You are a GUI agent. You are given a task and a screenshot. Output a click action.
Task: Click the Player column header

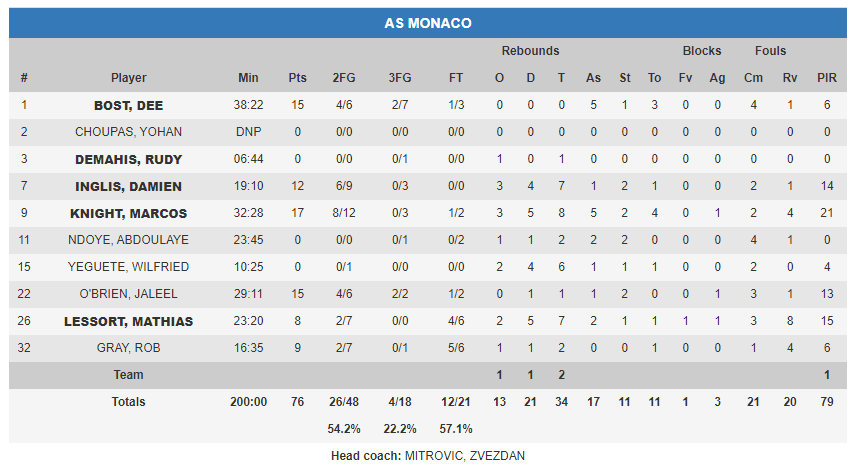[128, 78]
